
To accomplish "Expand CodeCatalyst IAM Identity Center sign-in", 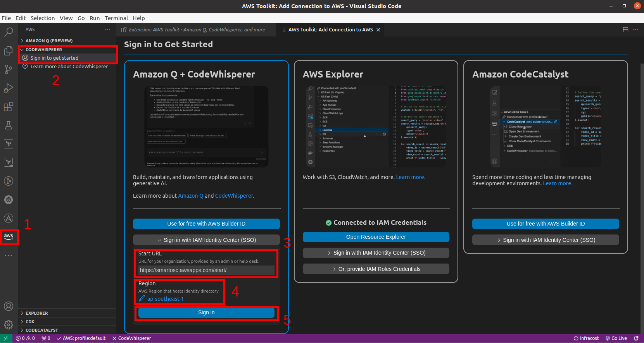I will [x=546, y=240].
